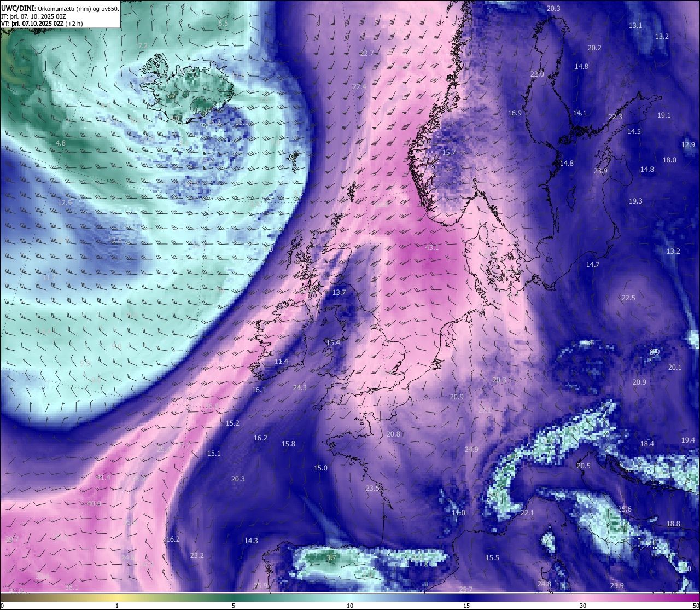
Task: Click the 13.1 value in the top right
Action: [635, 25]
